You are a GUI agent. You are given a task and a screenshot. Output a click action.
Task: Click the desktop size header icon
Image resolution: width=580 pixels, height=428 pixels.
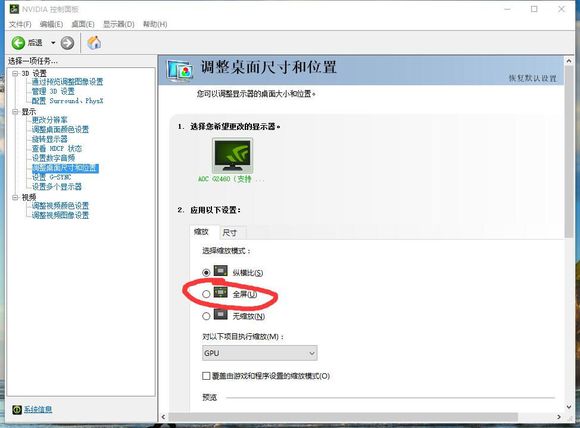180,70
